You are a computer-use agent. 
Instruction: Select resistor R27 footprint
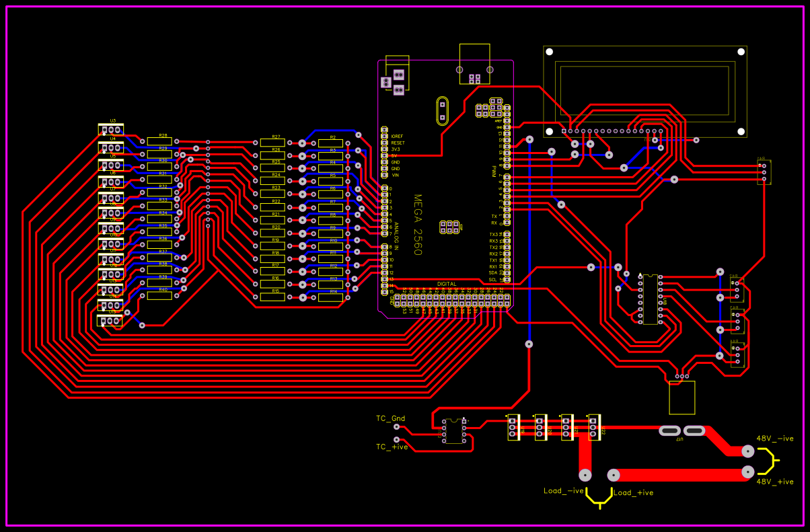(x=272, y=143)
